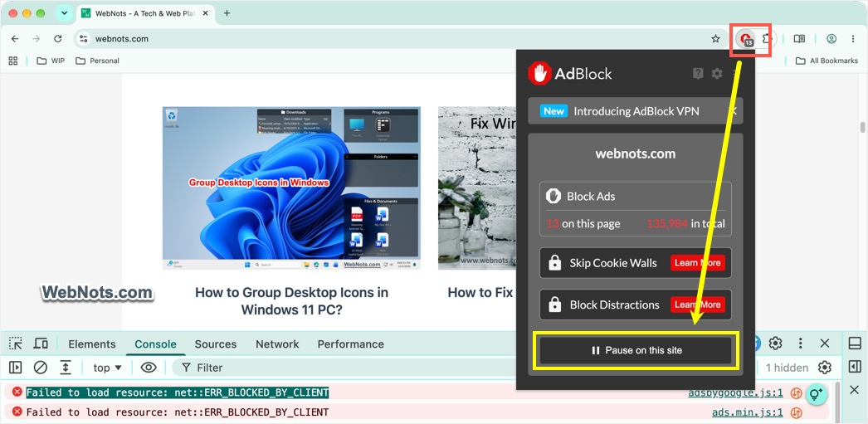Viewport: 868px width, 424px height.
Task: Open the ads.min.js:1 source link
Action: point(748,412)
